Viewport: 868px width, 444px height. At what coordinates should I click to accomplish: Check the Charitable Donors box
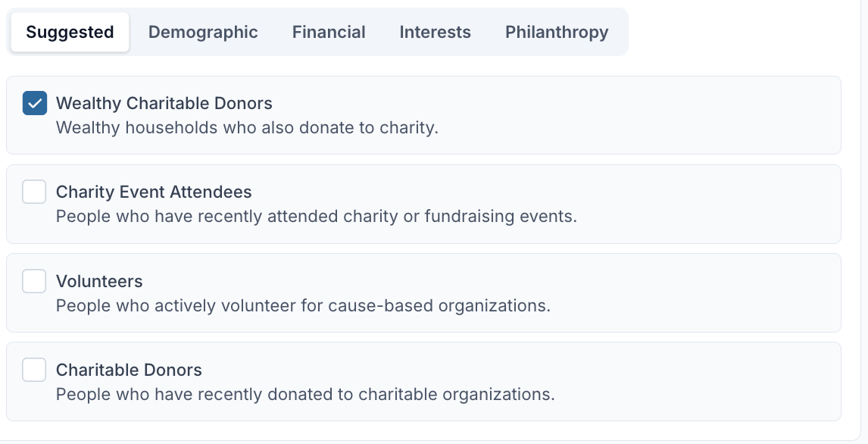pyautogui.click(x=34, y=370)
